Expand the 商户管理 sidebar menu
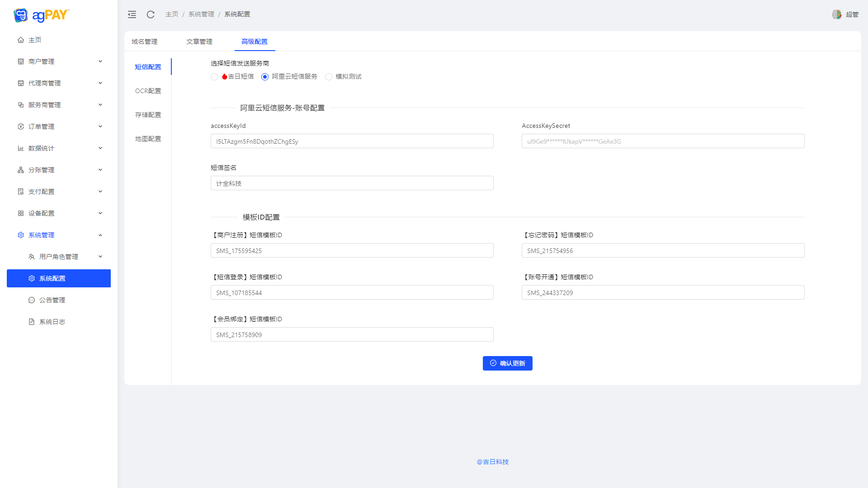This screenshot has width=868, height=488. click(59, 61)
